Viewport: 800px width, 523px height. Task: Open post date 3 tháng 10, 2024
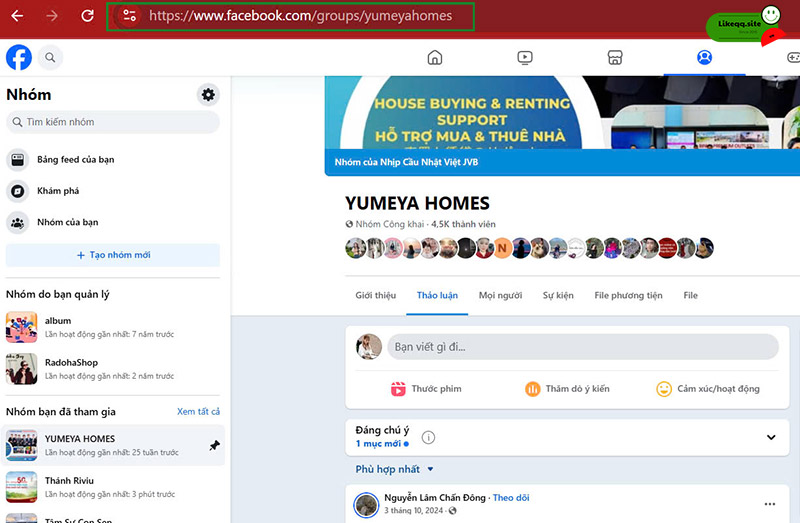coord(414,511)
